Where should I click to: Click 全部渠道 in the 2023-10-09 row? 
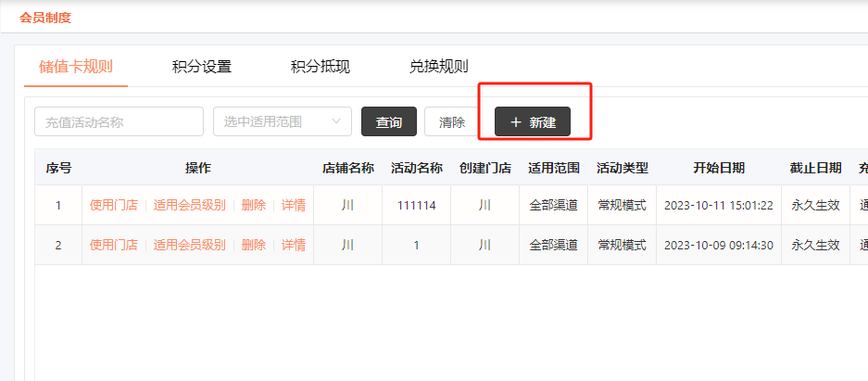[554, 245]
